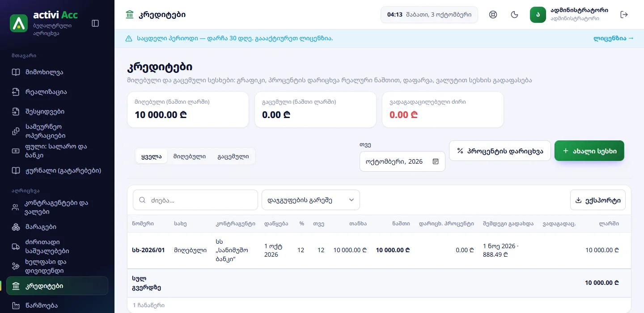644x313 pixels.
Task: Click the მიღებული (ნაშთი ლარში) summary card
Action: [x=188, y=110]
